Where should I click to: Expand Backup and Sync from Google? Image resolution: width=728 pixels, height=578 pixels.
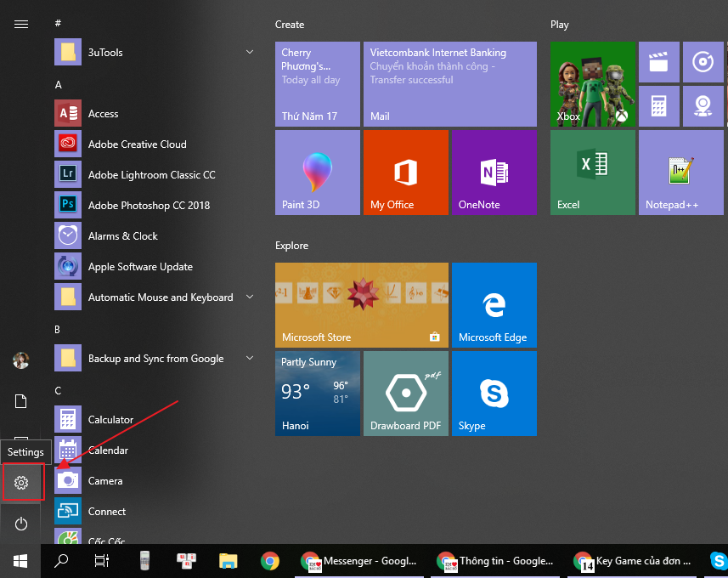tap(249, 358)
